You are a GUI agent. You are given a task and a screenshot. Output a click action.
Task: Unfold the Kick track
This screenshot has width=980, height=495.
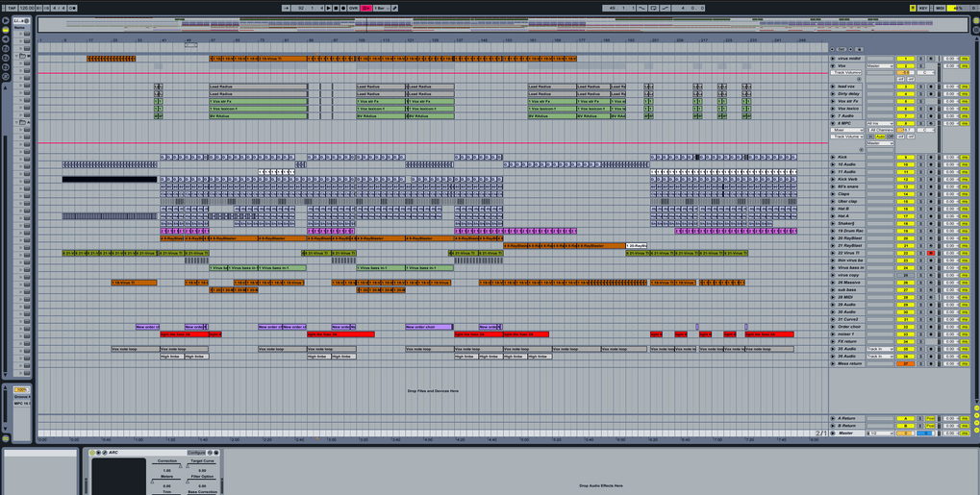(x=833, y=157)
